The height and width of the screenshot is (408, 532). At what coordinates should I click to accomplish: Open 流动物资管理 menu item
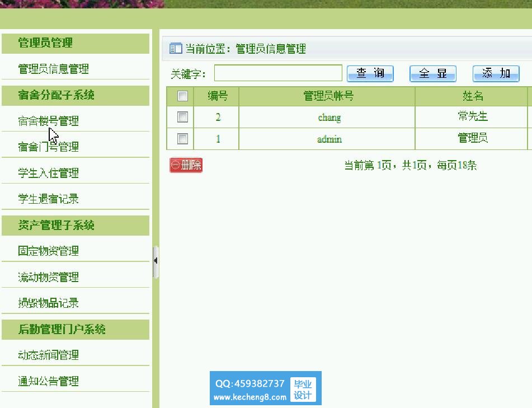48,277
